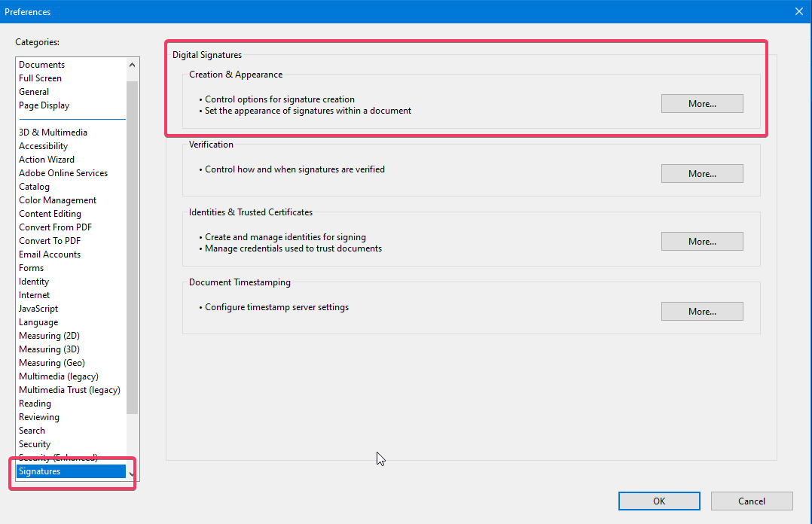Select Color Management category
The width and height of the screenshot is (812, 524).
point(58,200)
